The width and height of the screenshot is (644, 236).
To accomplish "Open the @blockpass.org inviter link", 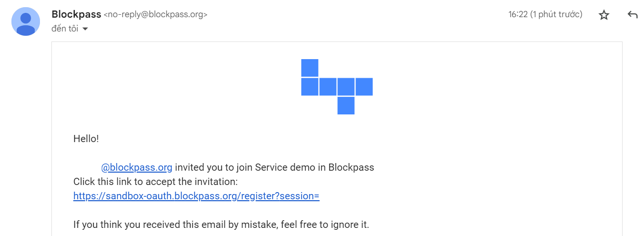I will point(137,167).
